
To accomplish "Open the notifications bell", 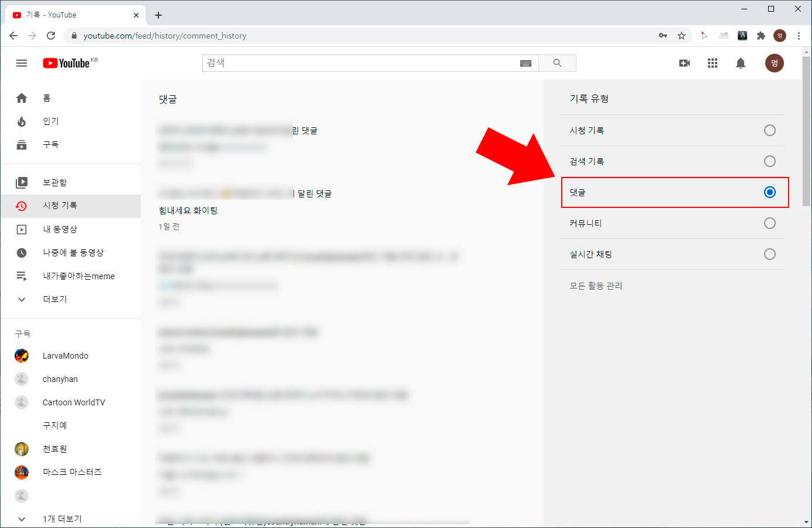I will (x=740, y=63).
